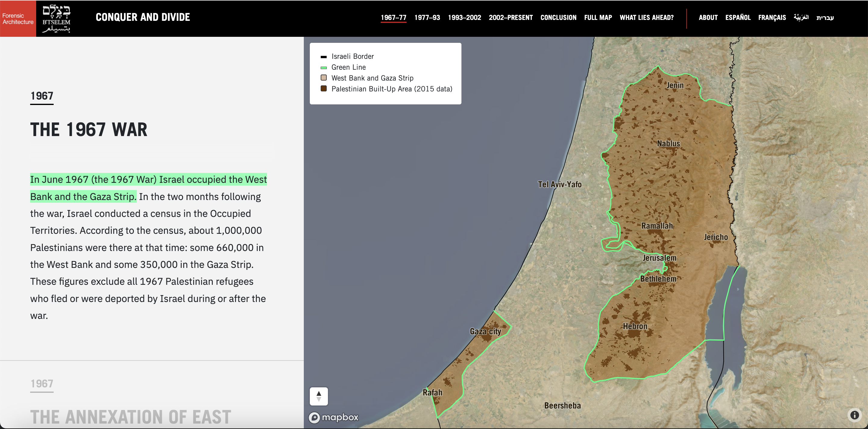Click the Israeli Border legend swatch
The image size is (868, 429).
click(x=323, y=57)
